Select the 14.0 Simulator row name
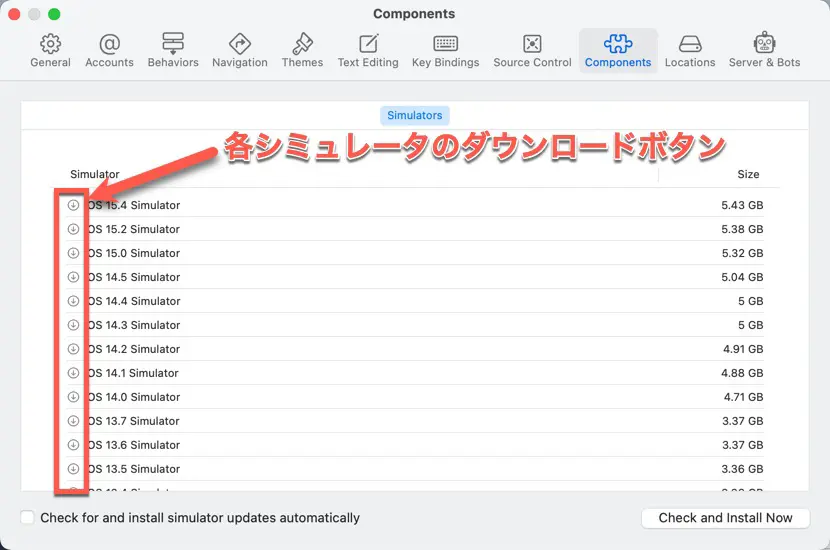This screenshot has height=550, width=830. coord(134,397)
